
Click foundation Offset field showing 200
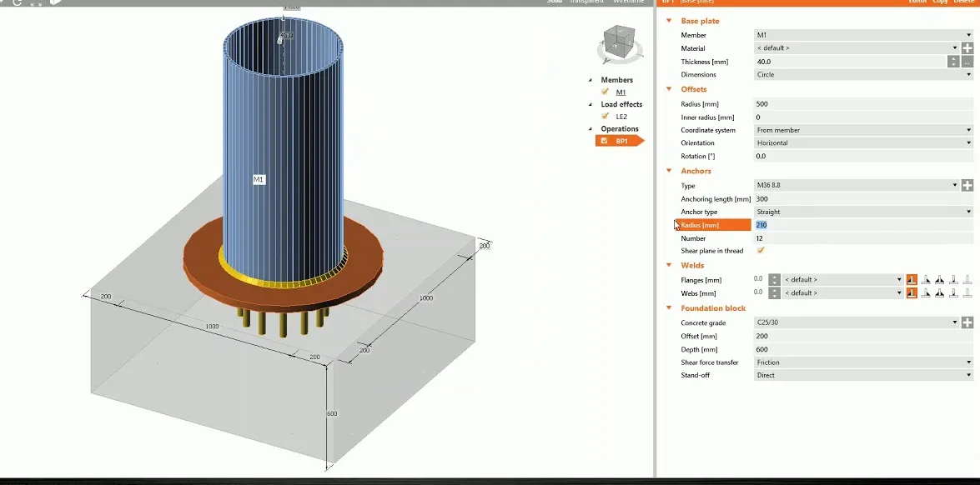[863, 337]
